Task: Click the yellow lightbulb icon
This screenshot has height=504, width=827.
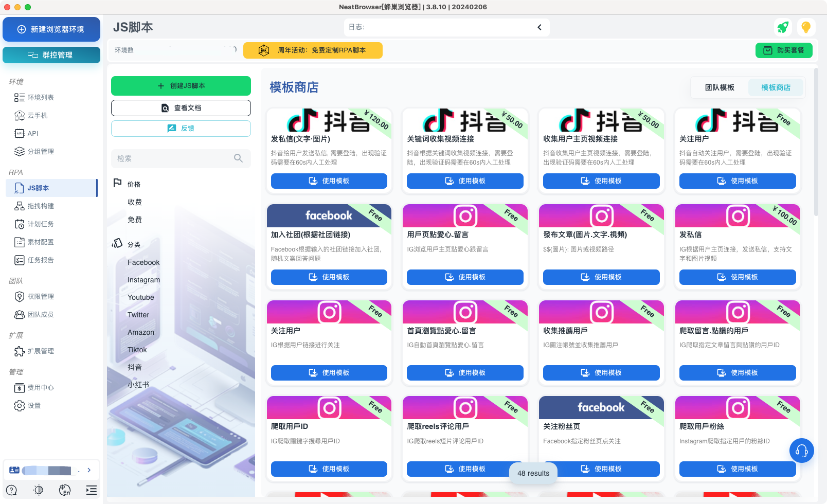Action: [806, 27]
